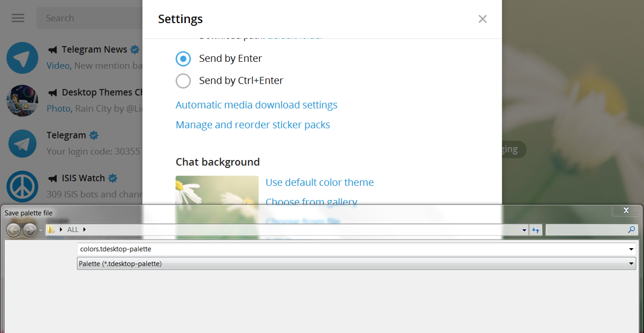Close the Settings panel
The height and width of the screenshot is (333, 644).
(482, 19)
